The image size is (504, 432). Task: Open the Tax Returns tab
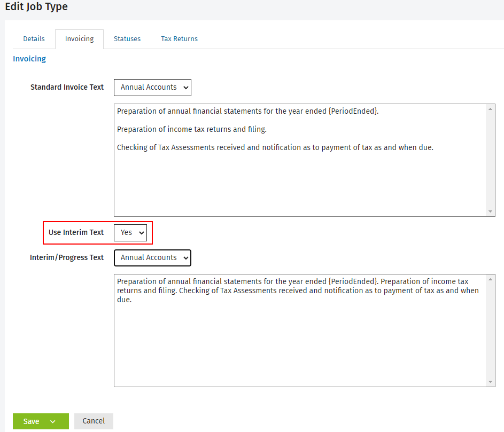point(179,38)
